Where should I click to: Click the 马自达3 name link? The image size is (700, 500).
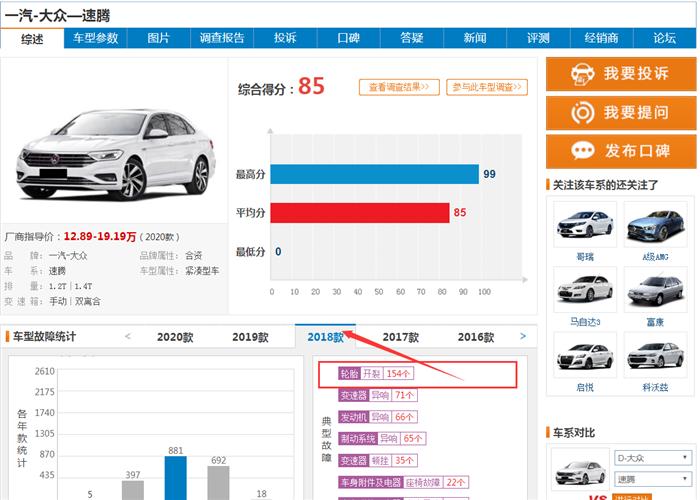tap(585, 322)
